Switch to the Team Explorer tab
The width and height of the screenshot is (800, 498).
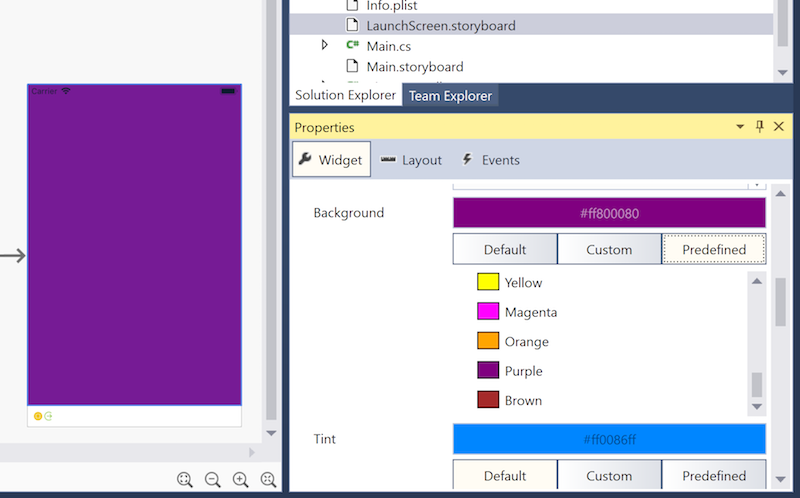451,95
